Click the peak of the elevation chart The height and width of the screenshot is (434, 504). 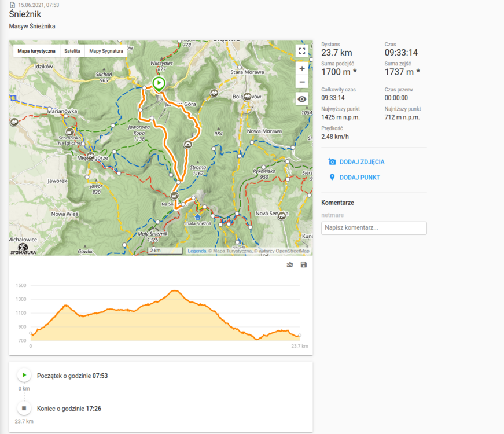click(175, 290)
